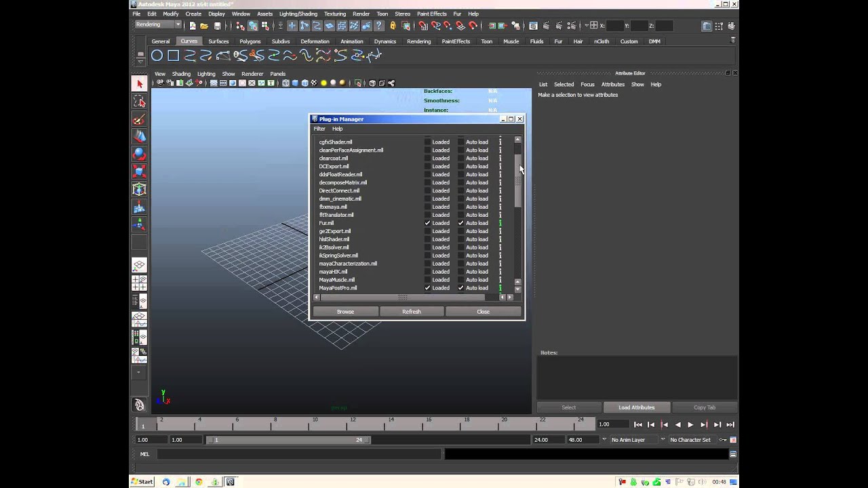Click the Refresh button
This screenshot has width=868, height=488.
(412, 312)
